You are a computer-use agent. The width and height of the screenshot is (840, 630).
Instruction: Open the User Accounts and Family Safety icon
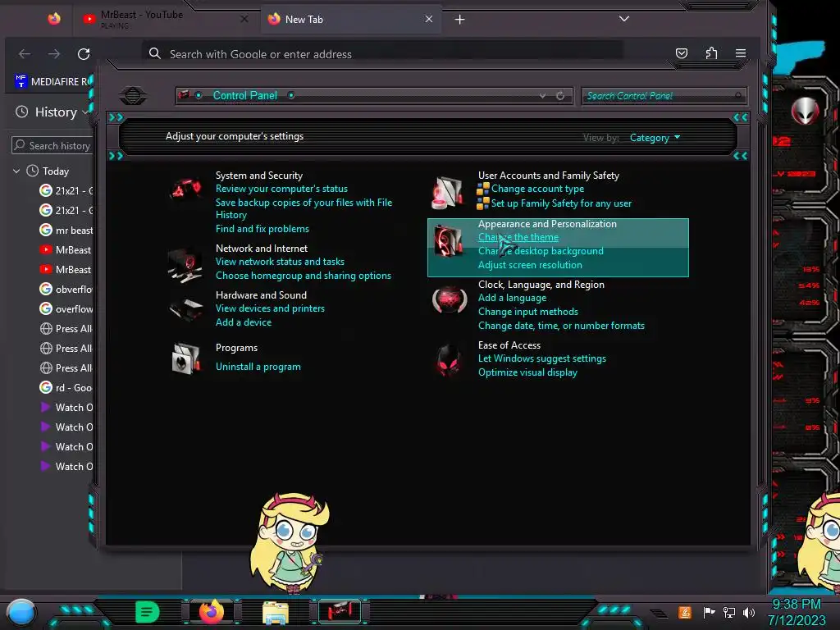pyautogui.click(x=447, y=192)
